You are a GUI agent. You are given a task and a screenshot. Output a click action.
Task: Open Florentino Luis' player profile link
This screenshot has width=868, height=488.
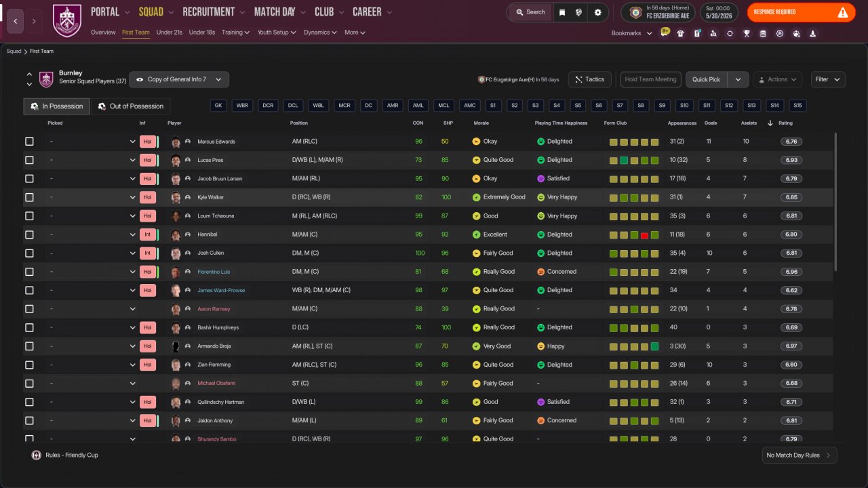(x=214, y=272)
